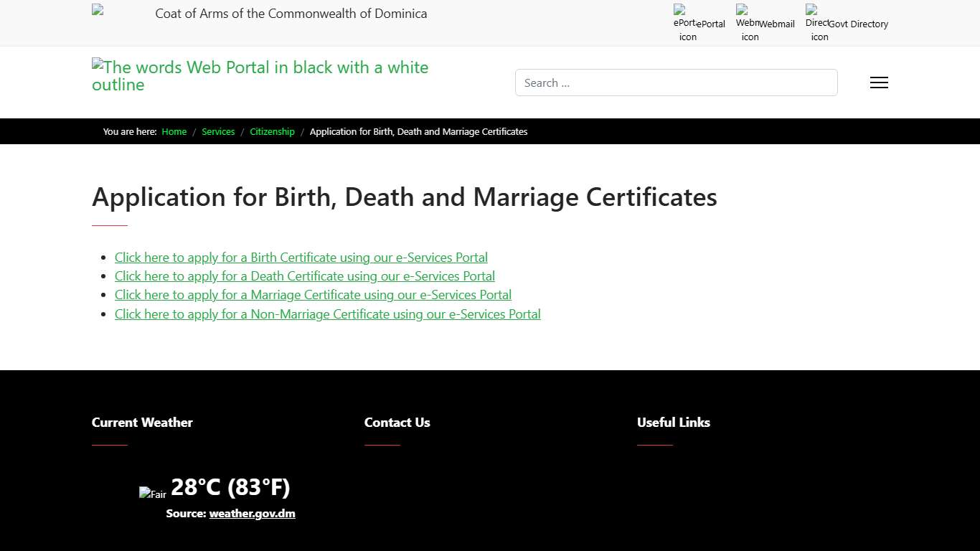Click inside the Search input field
This screenshot has width=980, height=551.
point(676,83)
